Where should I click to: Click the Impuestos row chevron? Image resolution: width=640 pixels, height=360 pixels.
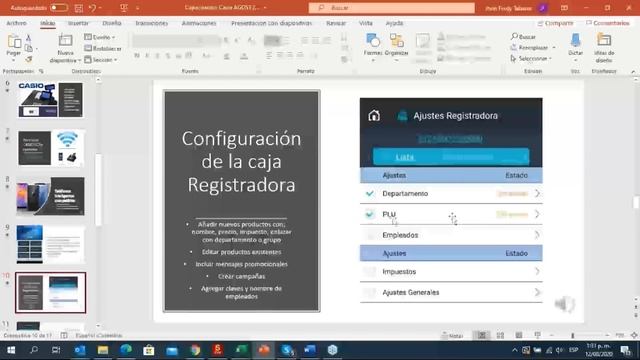[x=537, y=271]
